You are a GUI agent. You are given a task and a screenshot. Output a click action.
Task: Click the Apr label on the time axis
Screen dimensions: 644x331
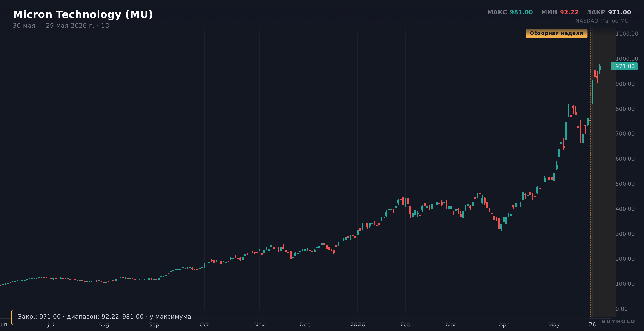504,325
